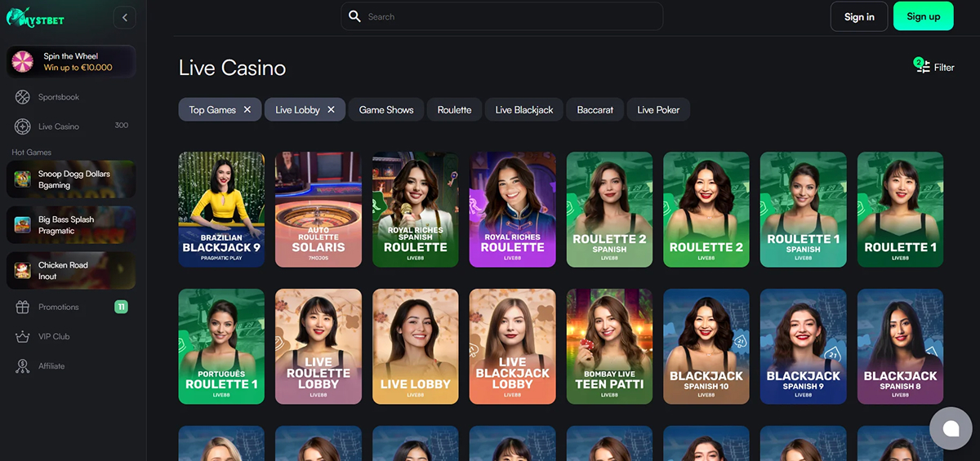Collapse the sidebar with the chevron button

click(x=124, y=16)
